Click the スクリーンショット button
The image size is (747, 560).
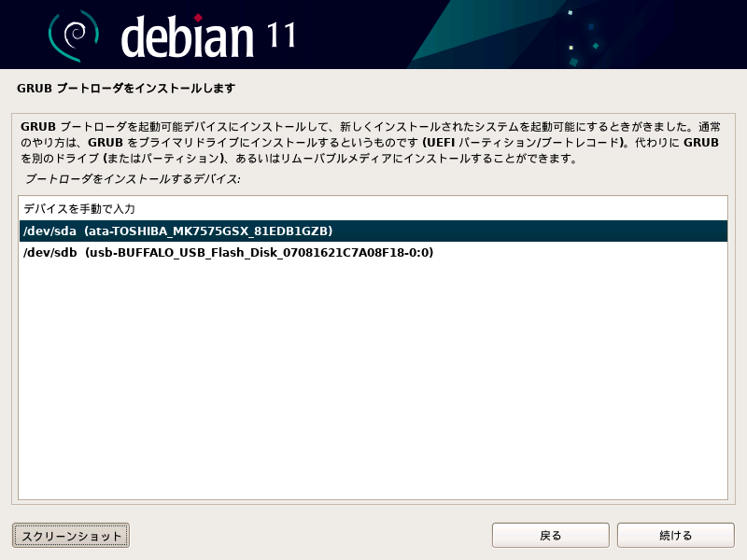click(71, 536)
